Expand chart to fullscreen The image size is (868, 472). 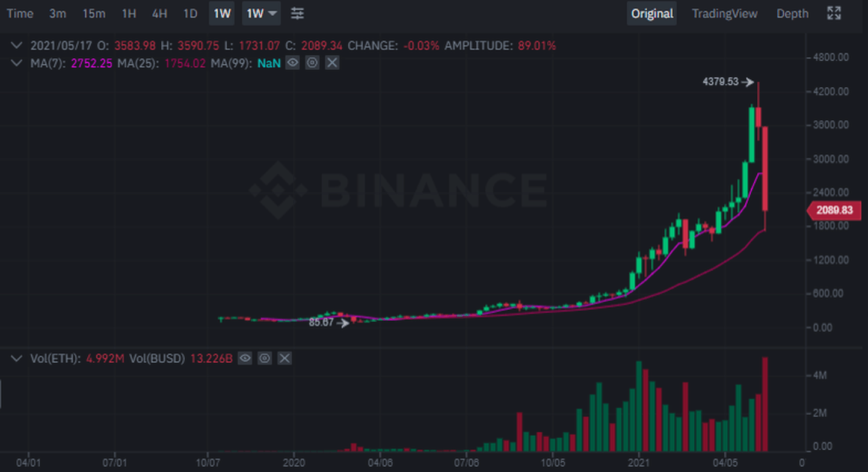834,13
